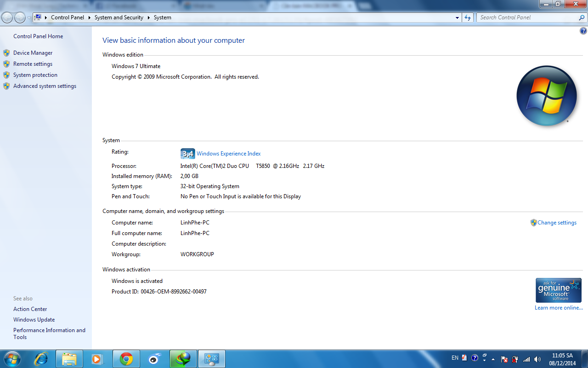Launch Google Chrome from the taskbar
This screenshot has width=588, height=368.
pos(126,359)
